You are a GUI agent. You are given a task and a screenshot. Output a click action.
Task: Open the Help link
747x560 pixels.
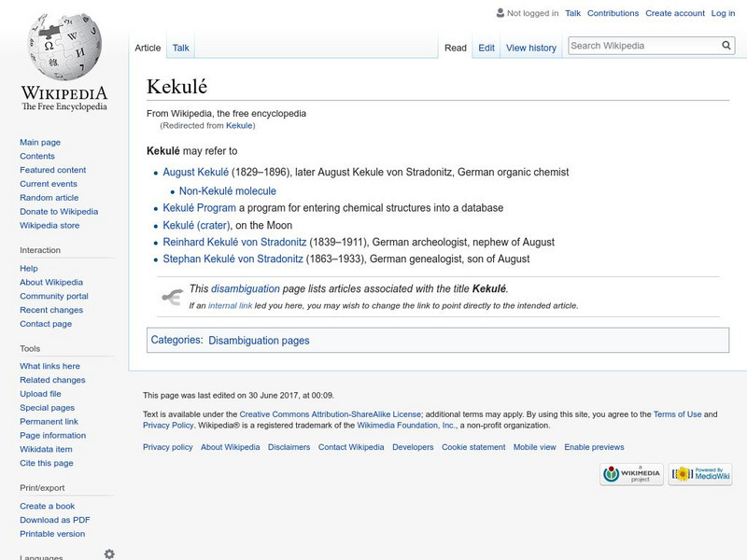click(x=29, y=269)
